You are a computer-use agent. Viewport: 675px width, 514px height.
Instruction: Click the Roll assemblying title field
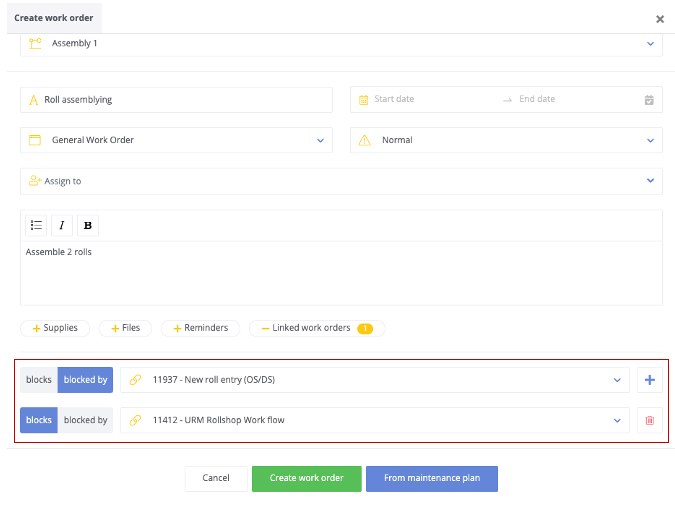176,100
